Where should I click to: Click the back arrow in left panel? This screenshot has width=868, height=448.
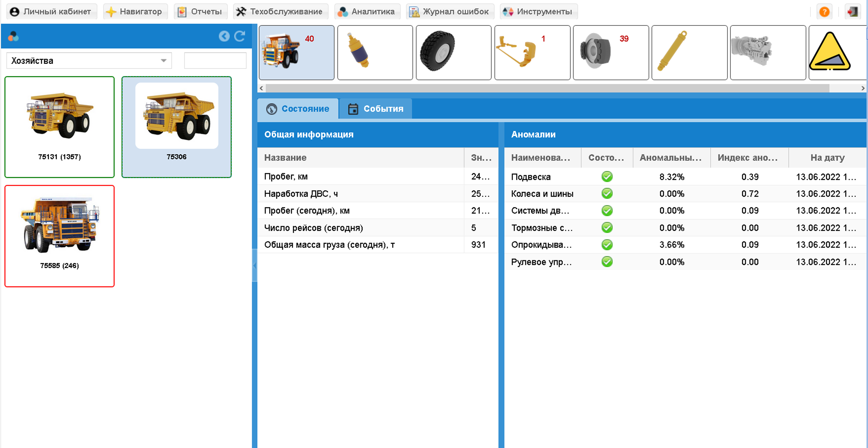coord(224,36)
